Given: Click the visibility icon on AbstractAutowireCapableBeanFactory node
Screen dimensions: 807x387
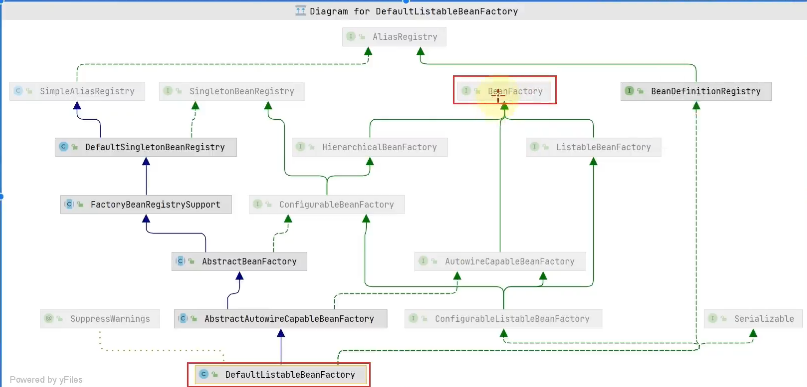Looking at the screenshot, I should point(194,319).
